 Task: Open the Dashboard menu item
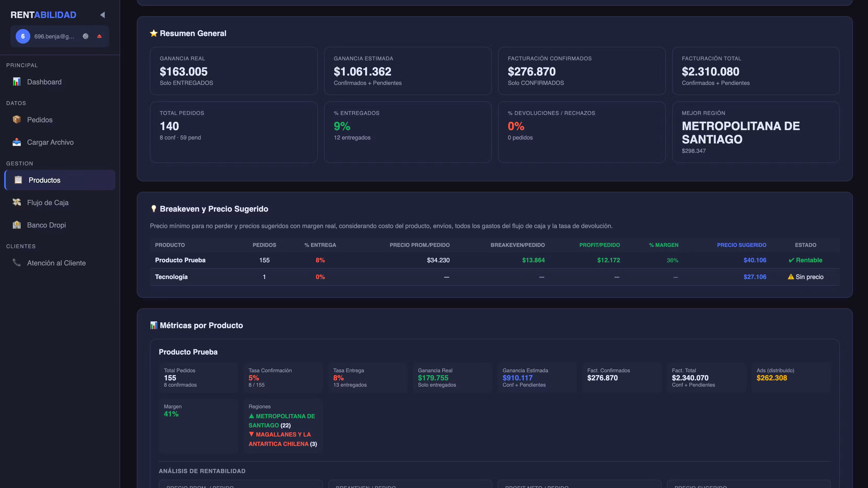point(60,82)
